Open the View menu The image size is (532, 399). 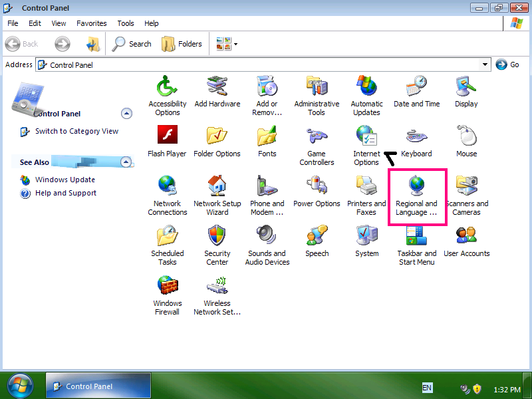59,23
